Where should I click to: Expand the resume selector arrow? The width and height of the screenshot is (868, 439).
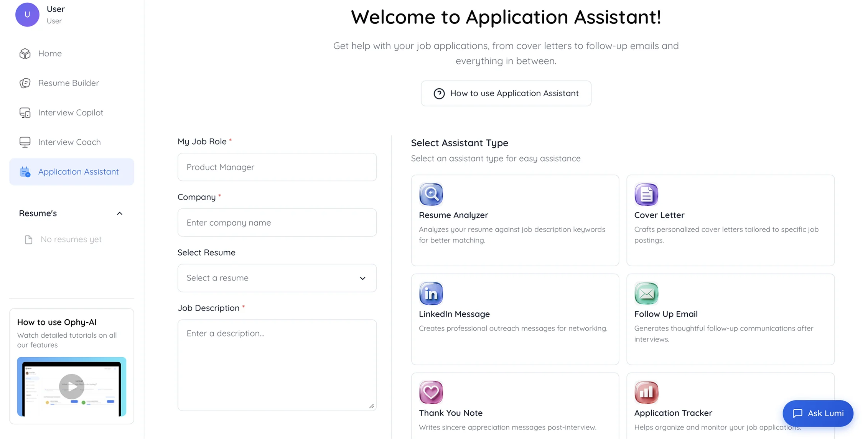click(362, 278)
